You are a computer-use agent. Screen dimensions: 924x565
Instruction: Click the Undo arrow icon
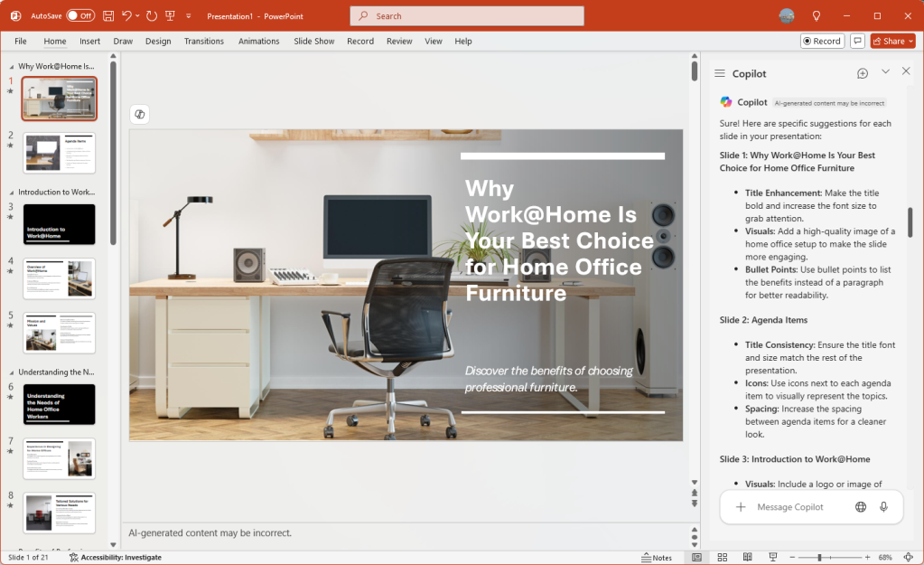coord(126,16)
